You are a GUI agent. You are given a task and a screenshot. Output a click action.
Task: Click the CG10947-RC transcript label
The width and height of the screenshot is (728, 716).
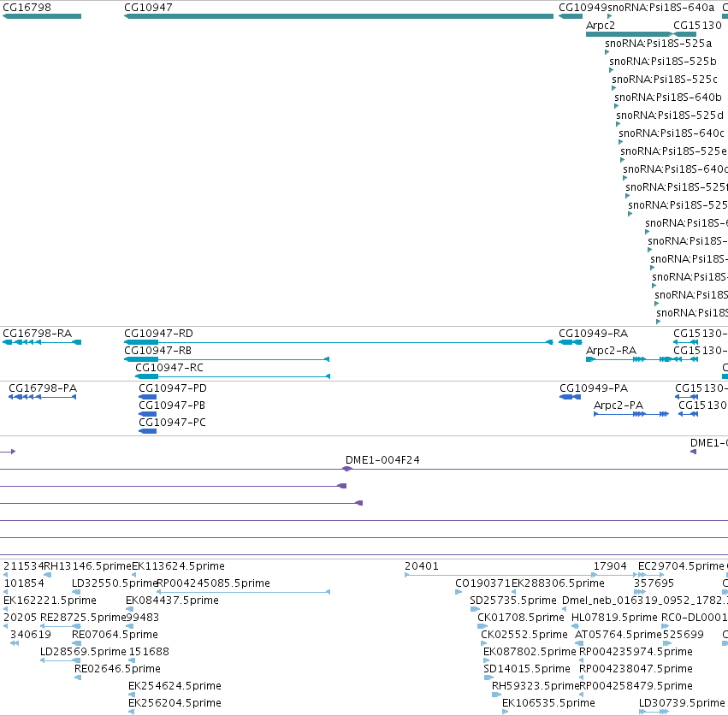(169, 368)
